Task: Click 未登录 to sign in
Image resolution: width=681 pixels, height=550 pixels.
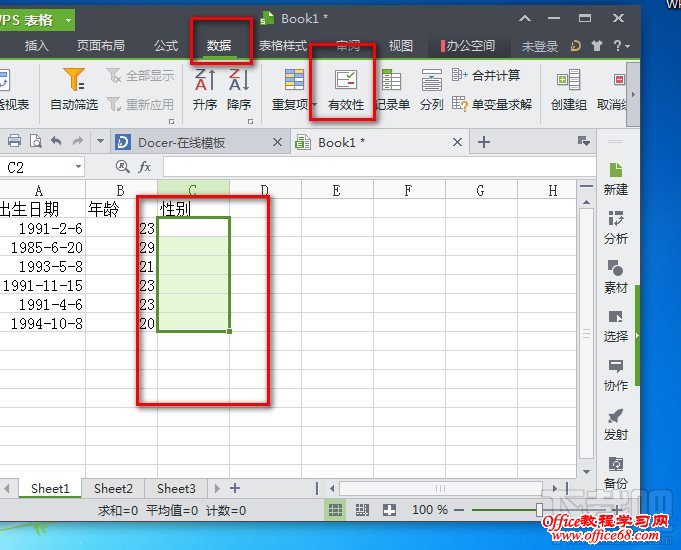Action: 540,46
